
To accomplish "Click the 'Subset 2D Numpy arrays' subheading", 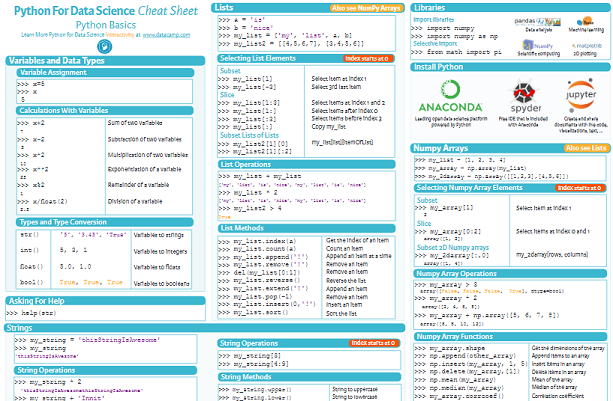I will pyautogui.click(x=453, y=247).
